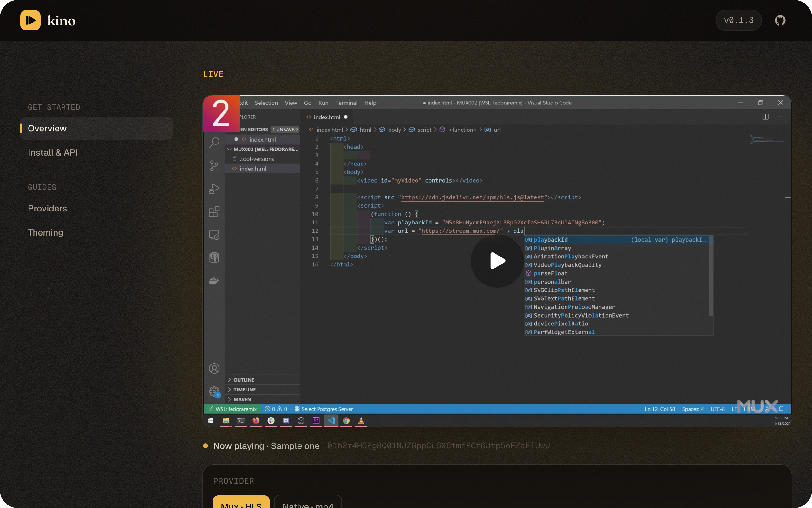Open Discord from the Windows taskbar
Image resolution: width=812 pixels, height=508 pixels.
click(286, 421)
